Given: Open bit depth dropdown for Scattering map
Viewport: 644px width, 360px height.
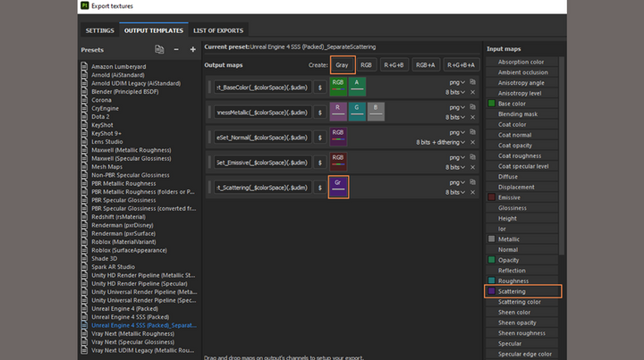Looking at the screenshot, I should (x=455, y=192).
